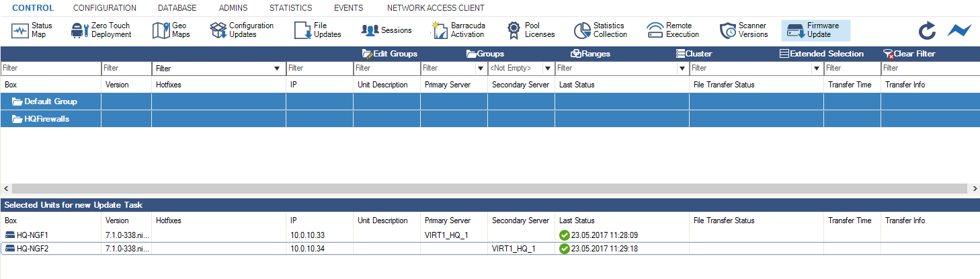The image size is (980, 279).
Task: Open the Status Map view
Action: point(32,30)
